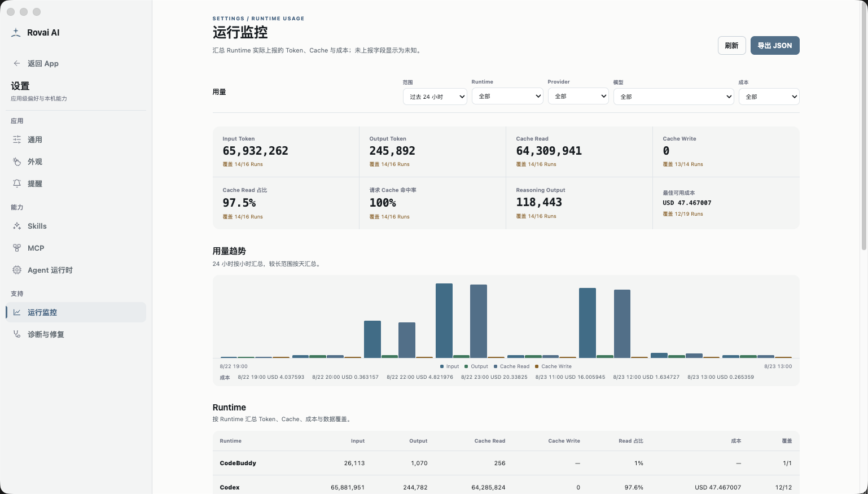The height and width of the screenshot is (494, 868).
Task: Open the 通用 settings page
Action: [76, 139]
